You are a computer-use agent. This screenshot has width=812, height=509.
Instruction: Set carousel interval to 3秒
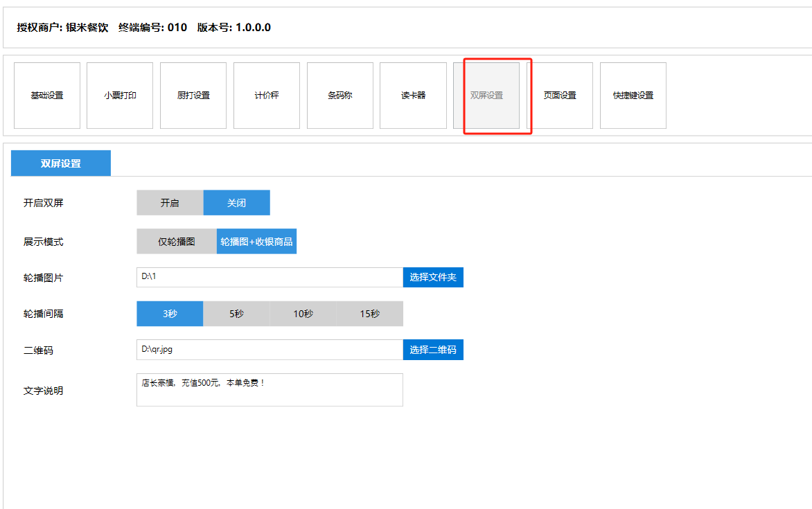click(x=170, y=314)
